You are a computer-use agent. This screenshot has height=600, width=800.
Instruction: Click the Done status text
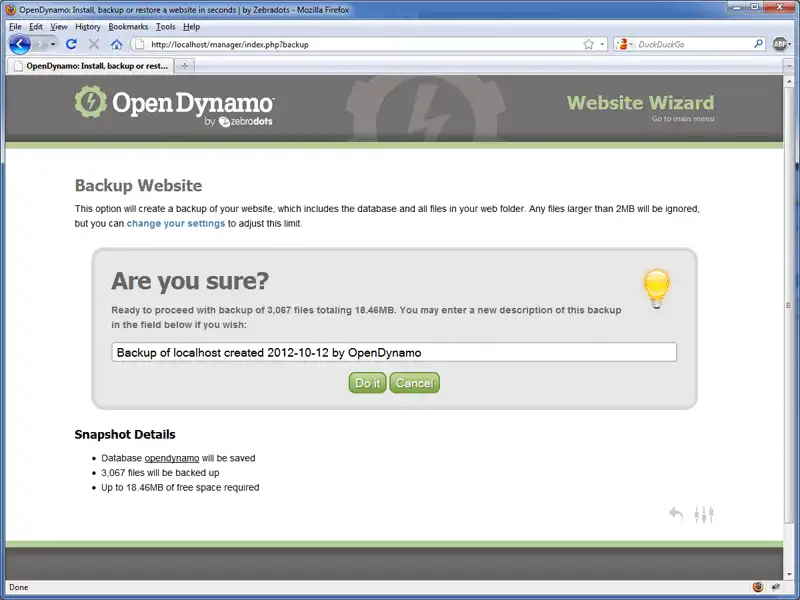tap(18, 587)
